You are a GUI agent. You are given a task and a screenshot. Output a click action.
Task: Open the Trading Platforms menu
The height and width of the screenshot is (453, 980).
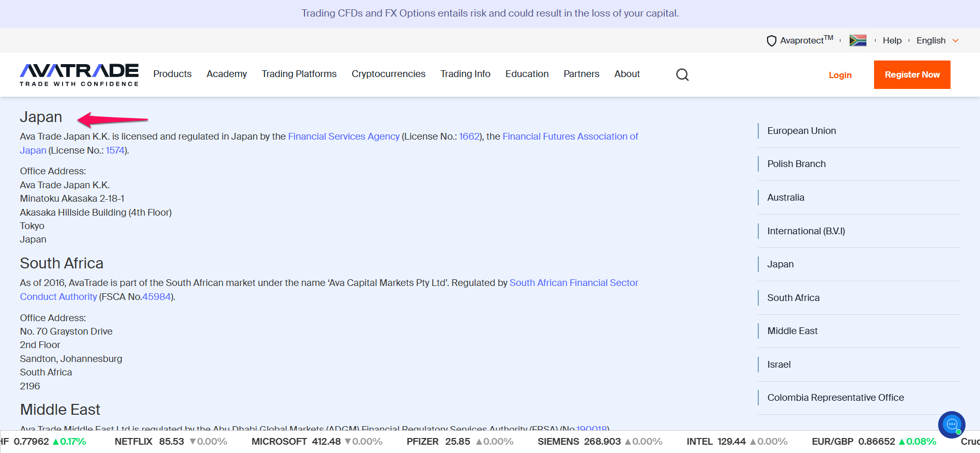click(x=299, y=74)
